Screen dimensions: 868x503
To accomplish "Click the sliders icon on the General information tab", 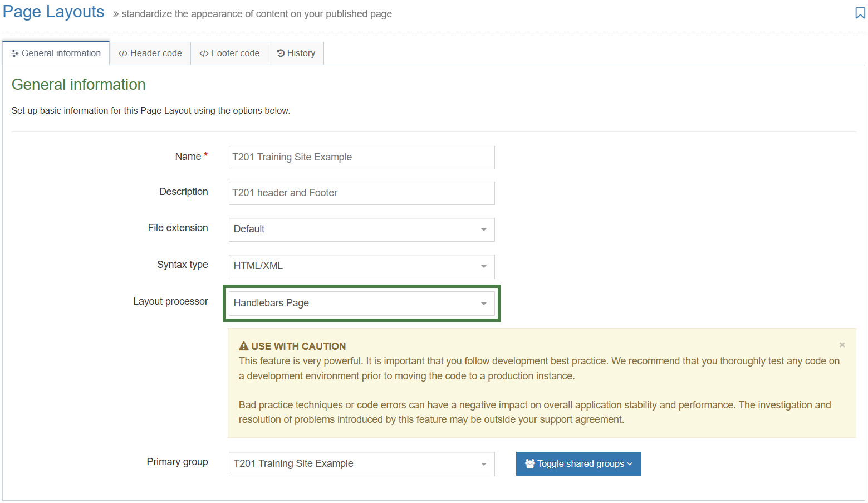I will click(15, 53).
